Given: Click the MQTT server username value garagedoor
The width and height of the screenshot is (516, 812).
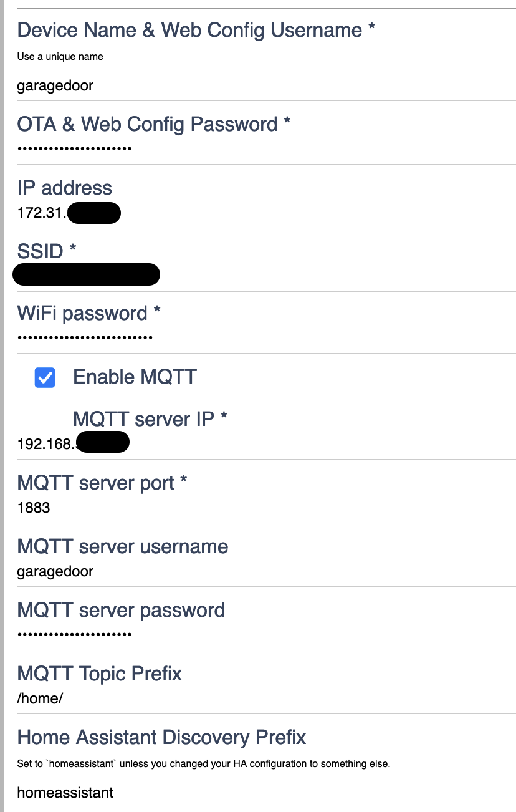Looking at the screenshot, I should click(55, 571).
